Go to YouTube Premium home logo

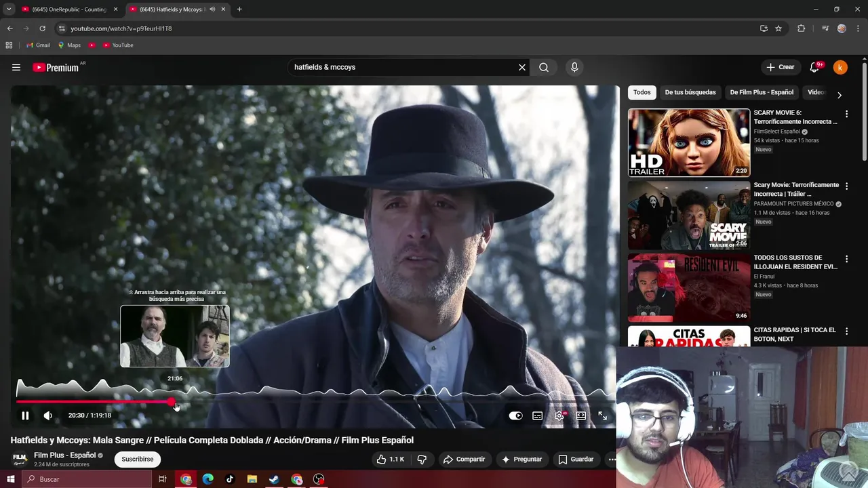[x=57, y=67]
